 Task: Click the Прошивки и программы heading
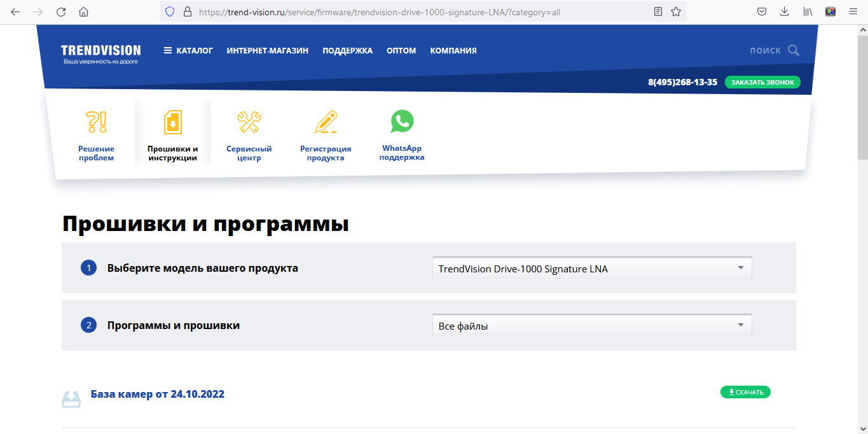(205, 225)
